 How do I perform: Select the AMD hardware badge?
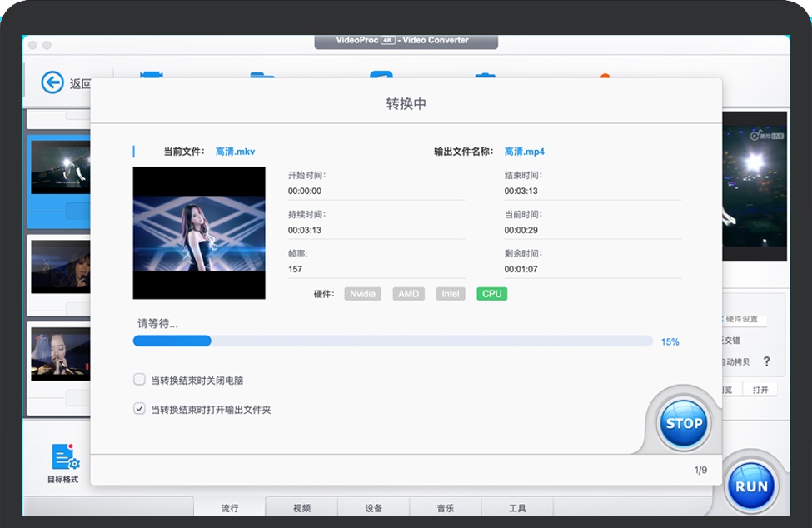[408, 294]
